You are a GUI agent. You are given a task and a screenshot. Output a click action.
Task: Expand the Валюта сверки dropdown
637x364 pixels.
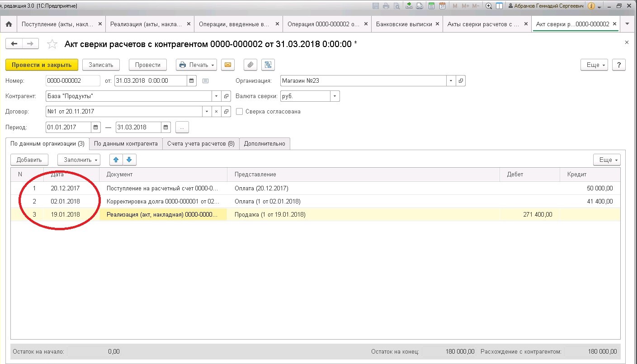tap(335, 96)
